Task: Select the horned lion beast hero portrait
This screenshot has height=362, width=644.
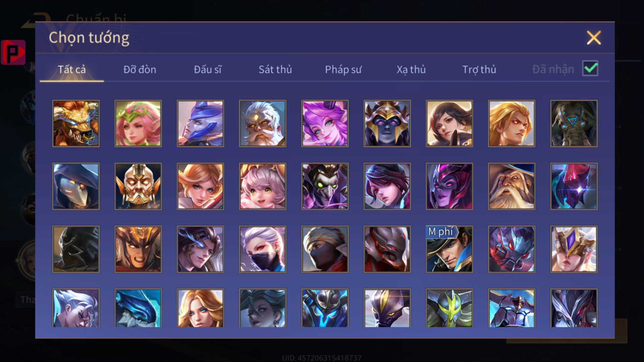Action: pyautogui.click(x=76, y=123)
